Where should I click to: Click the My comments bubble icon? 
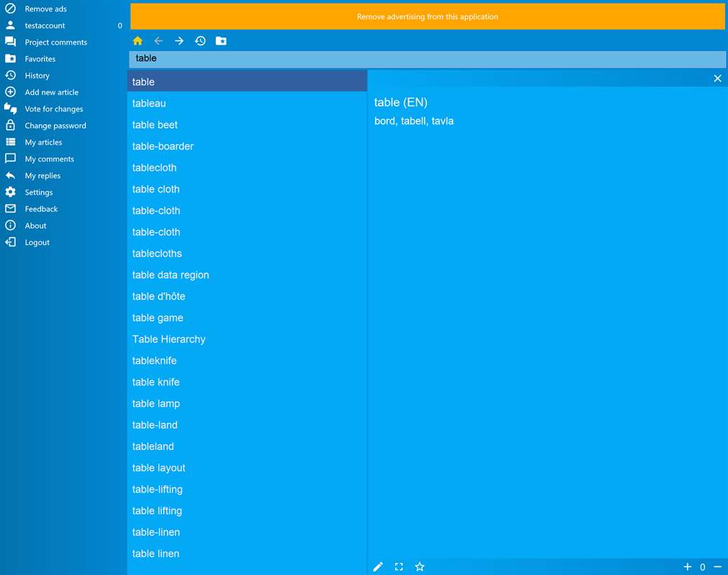point(10,159)
